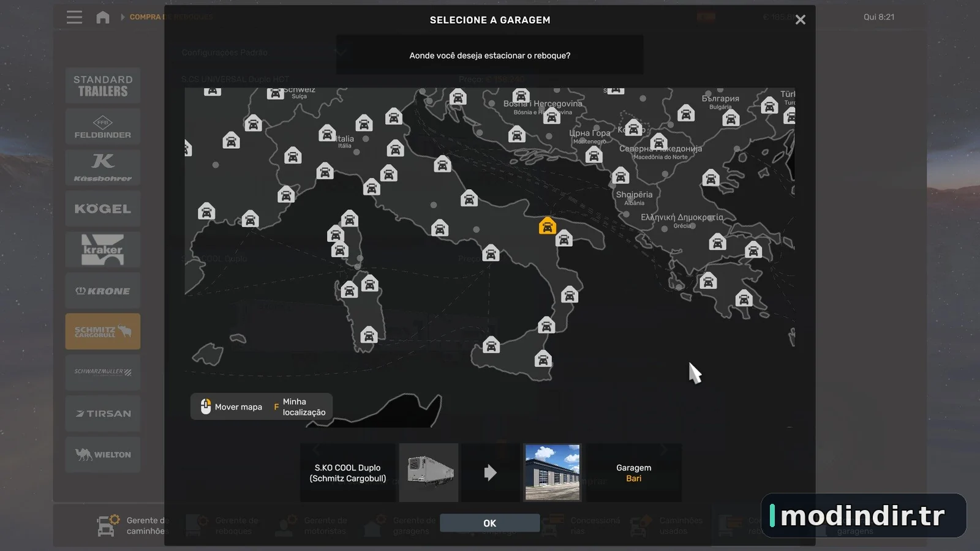This screenshot has height=551, width=980.
Task: Switch to the Feldbinder trailer brand
Action: pos(103,127)
